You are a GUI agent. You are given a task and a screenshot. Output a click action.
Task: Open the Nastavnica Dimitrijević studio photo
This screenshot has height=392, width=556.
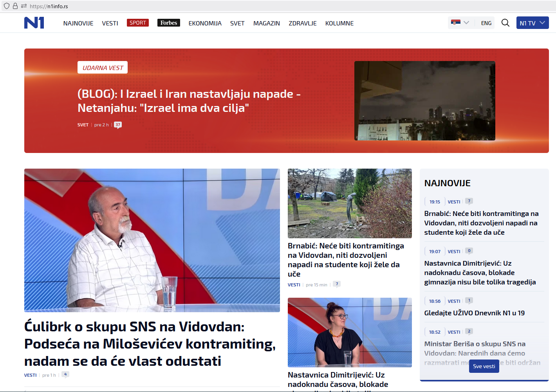click(350, 333)
